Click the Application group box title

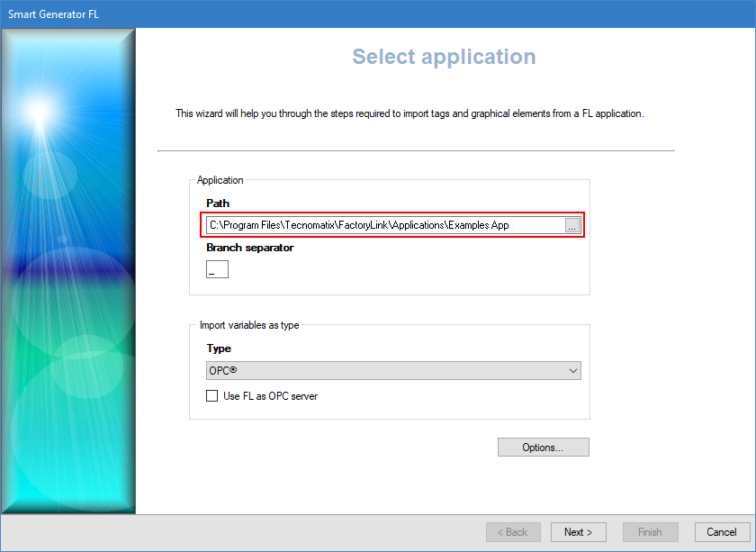(220, 180)
